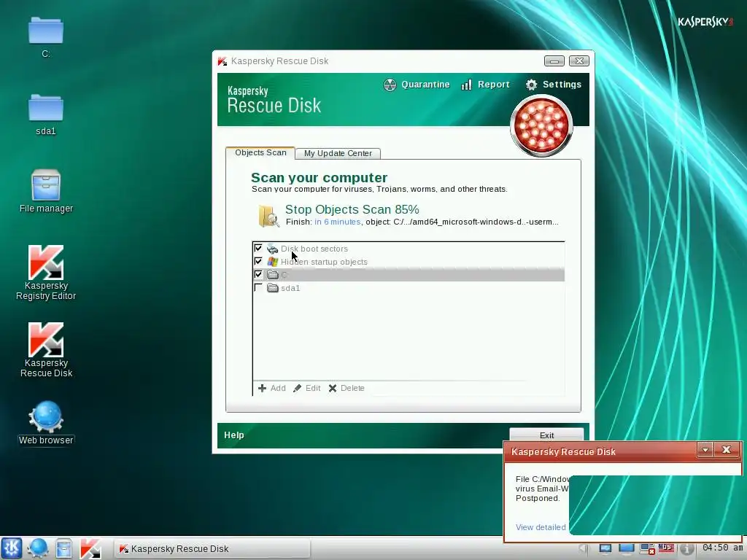This screenshot has height=560, width=747.
Task: Click Kaspersky Rescue Disk taskbar window button
Action: 212,548
